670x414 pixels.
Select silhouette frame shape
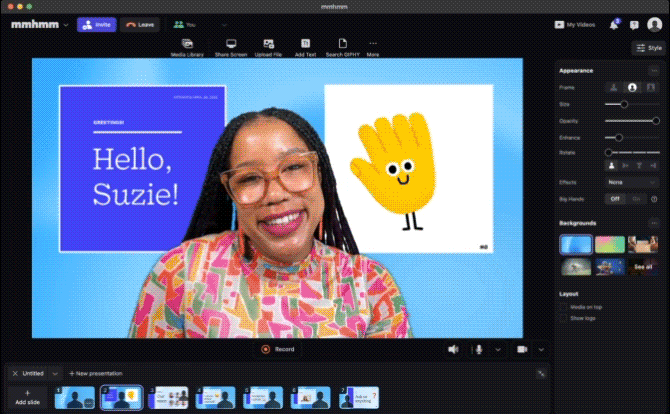point(614,88)
